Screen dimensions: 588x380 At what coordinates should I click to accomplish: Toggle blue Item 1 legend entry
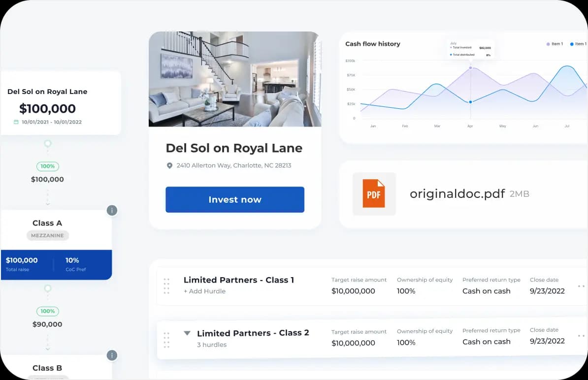(578, 44)
